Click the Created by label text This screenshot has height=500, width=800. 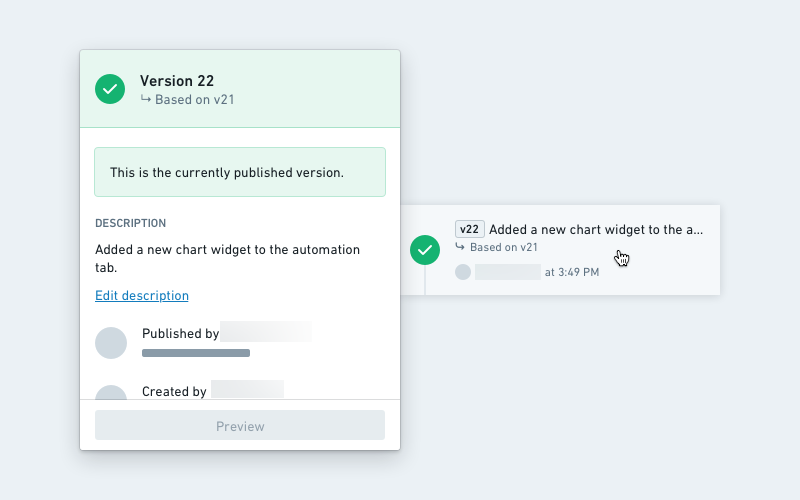[x=174, y=392]
